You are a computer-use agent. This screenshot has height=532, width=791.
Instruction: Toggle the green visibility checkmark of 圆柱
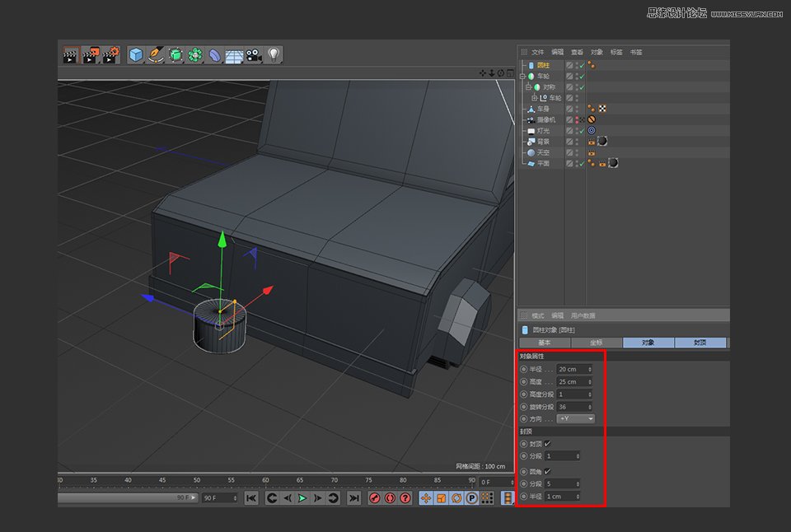[x=582, y=66]
